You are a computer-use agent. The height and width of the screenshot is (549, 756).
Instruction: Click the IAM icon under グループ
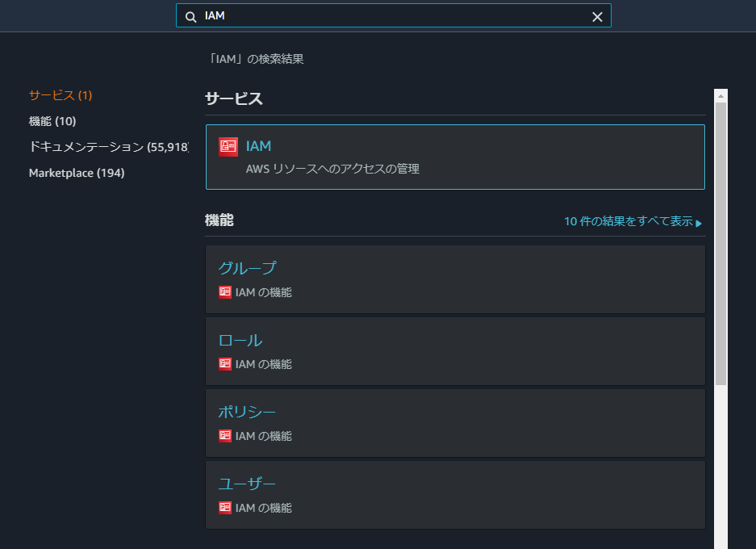click(224, 292)
